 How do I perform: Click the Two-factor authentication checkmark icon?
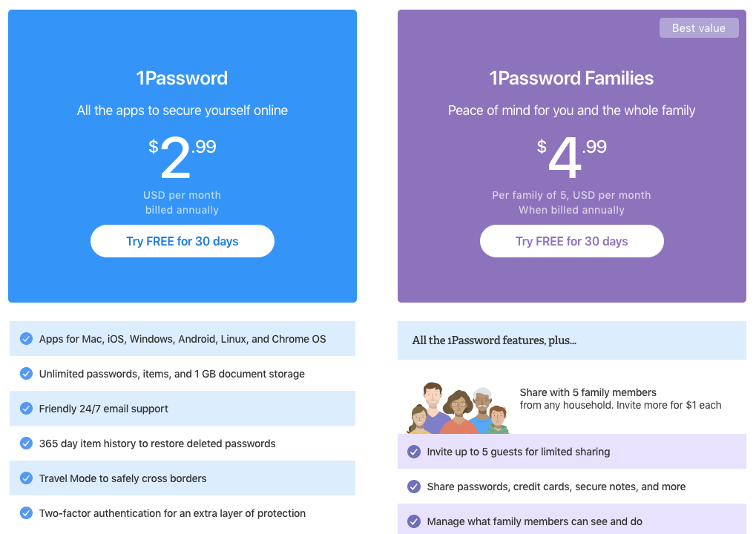pyautogui.click(x=26, y=513)
